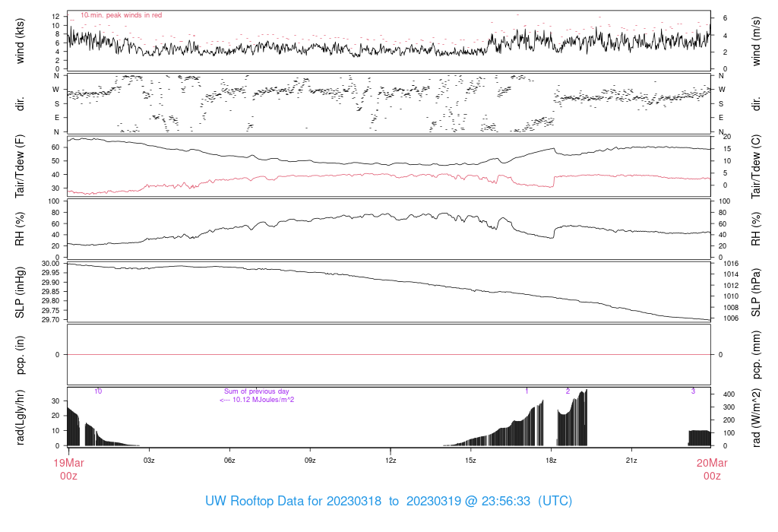The width and height of the screenshot is (778, 532).
Task: Click the '29.70' SLP inHg tick value
Action: [x=51, y=320]
